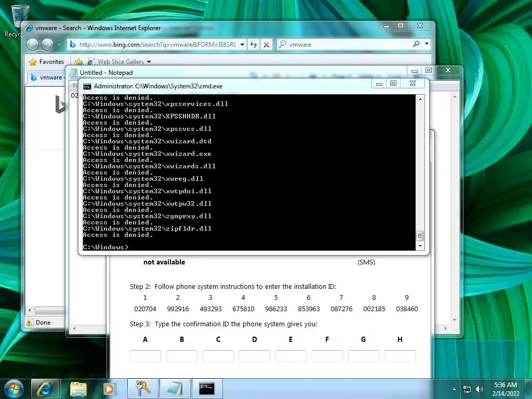
Task: Launch Windows Media Player from taskbar
Action: click(110, 389)
